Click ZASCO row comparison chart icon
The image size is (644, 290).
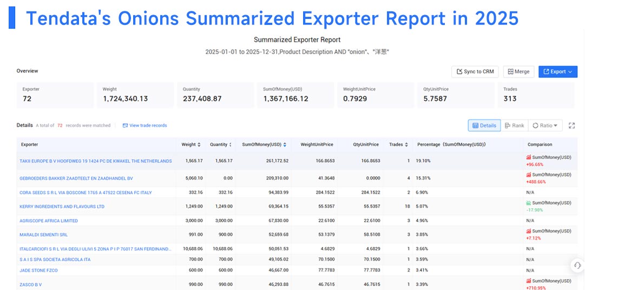(529, 281)
